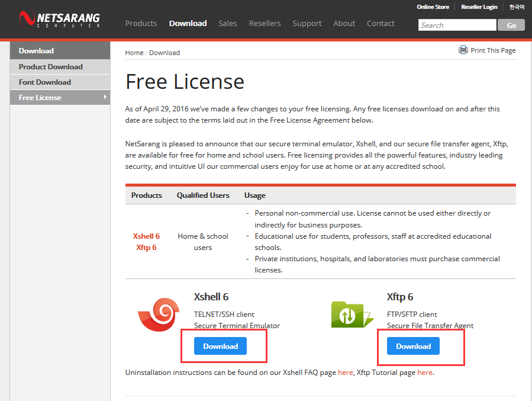Click the 'TELNET/SSH client' text
The width and height of the screenshot is (532, 401).
[x=224, y=315]
